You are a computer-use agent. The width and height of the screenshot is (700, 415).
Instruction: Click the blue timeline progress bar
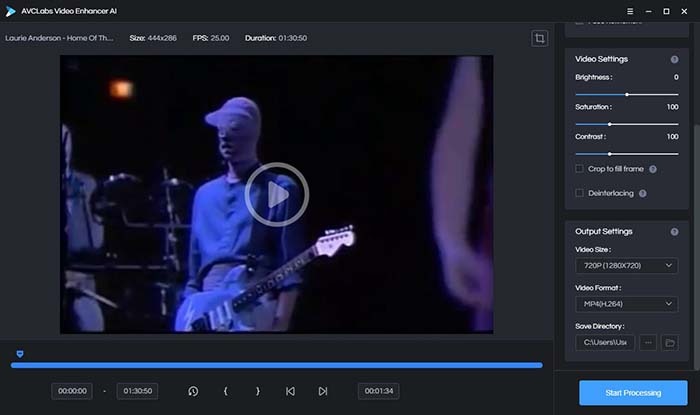coord(277,365)
